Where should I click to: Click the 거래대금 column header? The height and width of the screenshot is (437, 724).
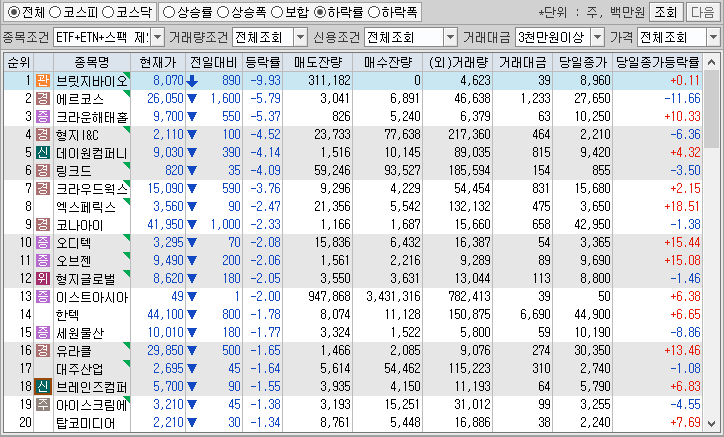(523, 62)
